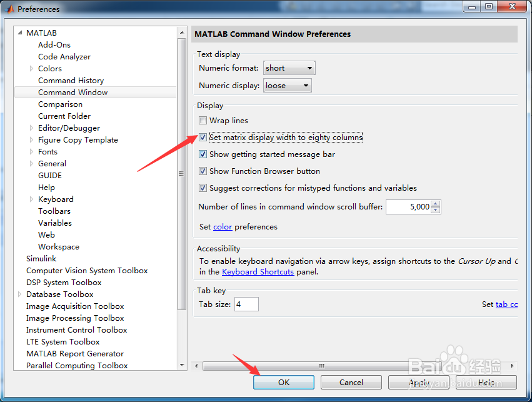
Task: Select Help preferences item
Action: pos(46,188)
